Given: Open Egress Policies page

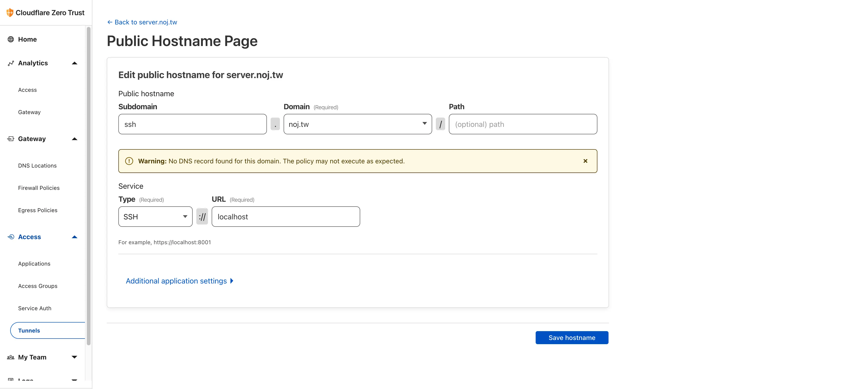Looking at the screenshot, I should (x=38, y=210).
